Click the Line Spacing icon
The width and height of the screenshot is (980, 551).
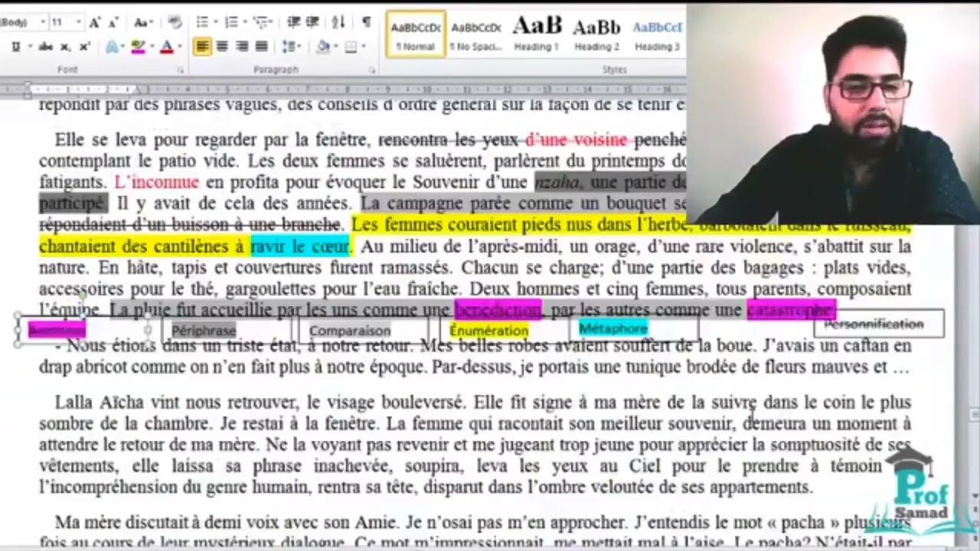point(289,47)
